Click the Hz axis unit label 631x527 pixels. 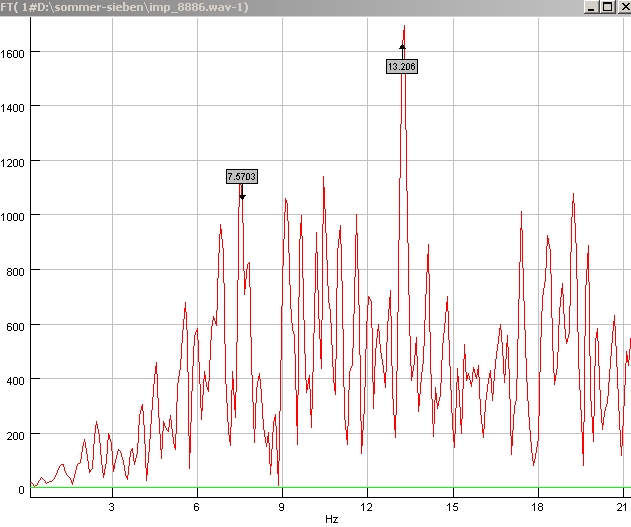(x=331, y=520)
